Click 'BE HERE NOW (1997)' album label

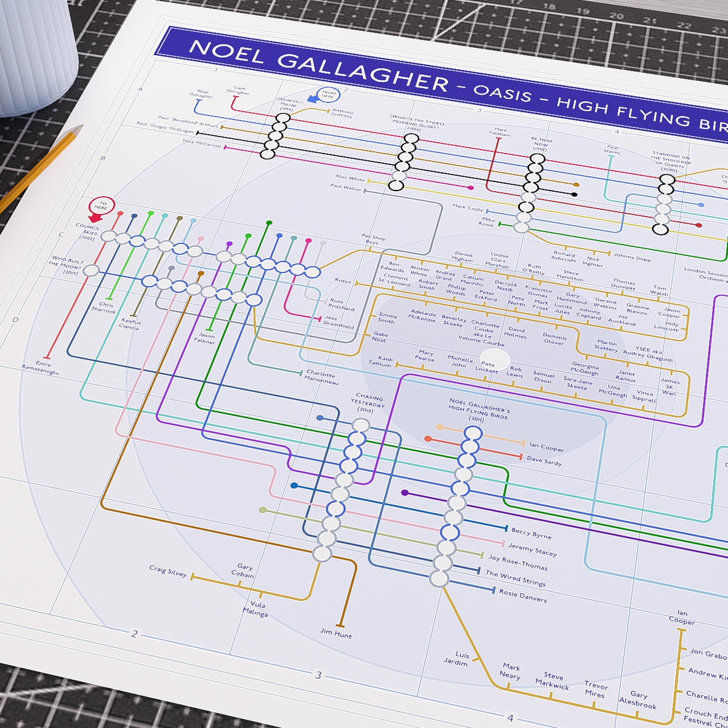[542, 144]
